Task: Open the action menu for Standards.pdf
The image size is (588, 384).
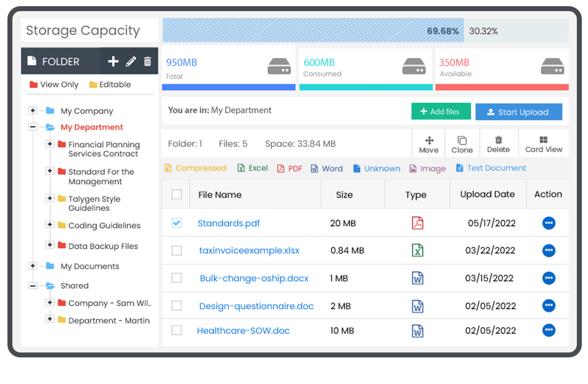Action: coord(548,223)
